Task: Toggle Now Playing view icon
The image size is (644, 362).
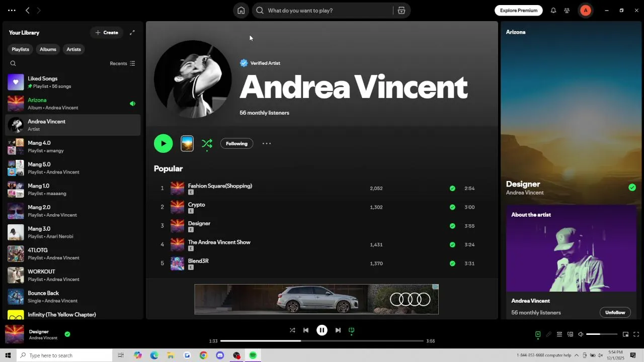Action: [538, 334]
